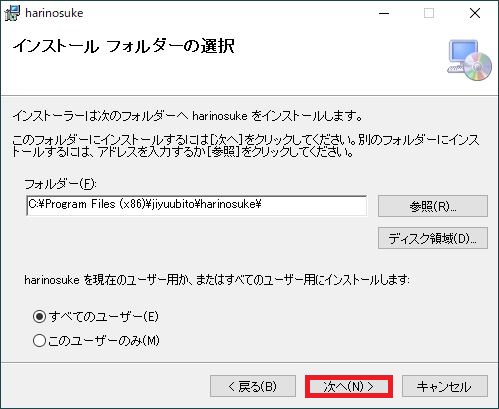Open ディスク領域(D) disk space dialog

pyautogui.click(x=433, y=238)
